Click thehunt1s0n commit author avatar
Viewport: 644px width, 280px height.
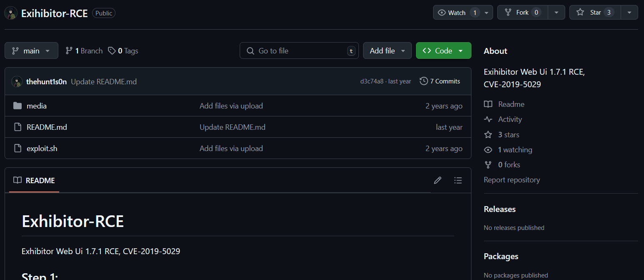[17, 81]
